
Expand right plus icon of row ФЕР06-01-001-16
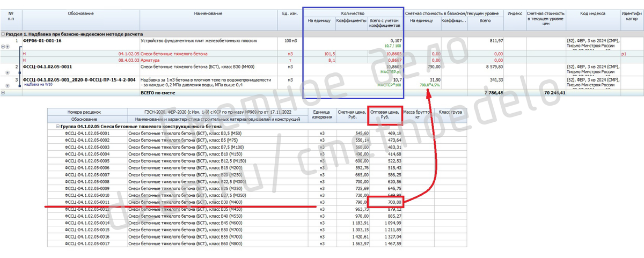pyautogui.click(x=8, y=47)
